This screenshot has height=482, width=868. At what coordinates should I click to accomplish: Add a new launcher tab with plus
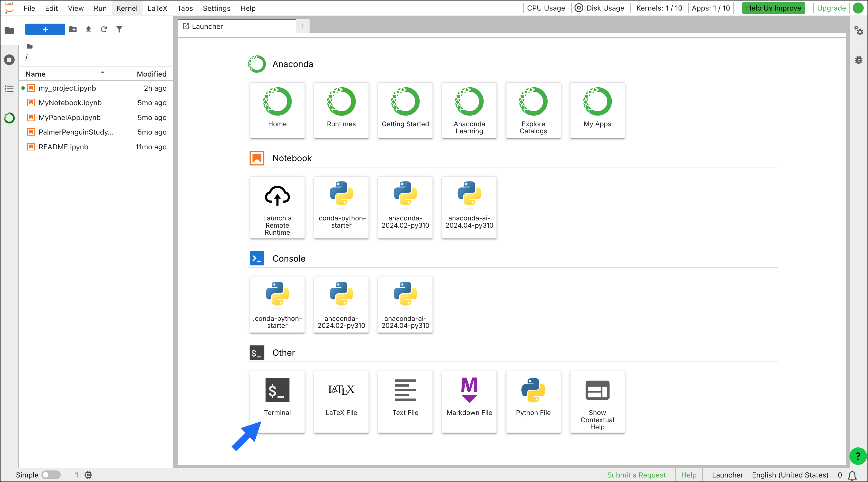303,26
